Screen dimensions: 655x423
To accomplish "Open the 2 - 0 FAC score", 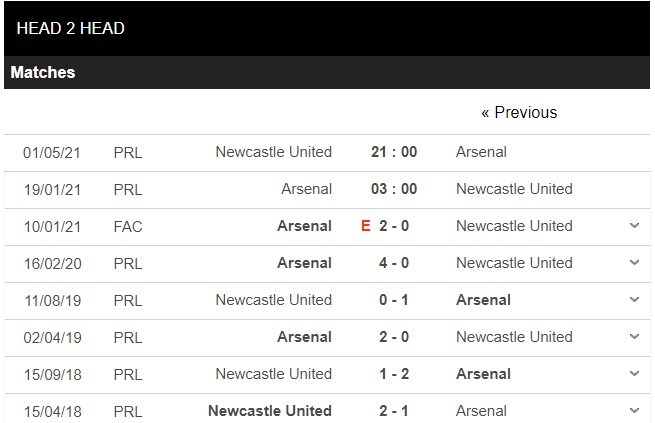I will (394, 226).
